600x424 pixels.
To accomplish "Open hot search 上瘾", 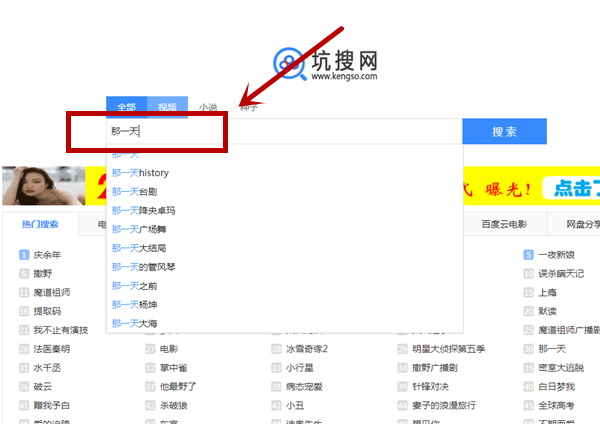I will tap(548, 292).
